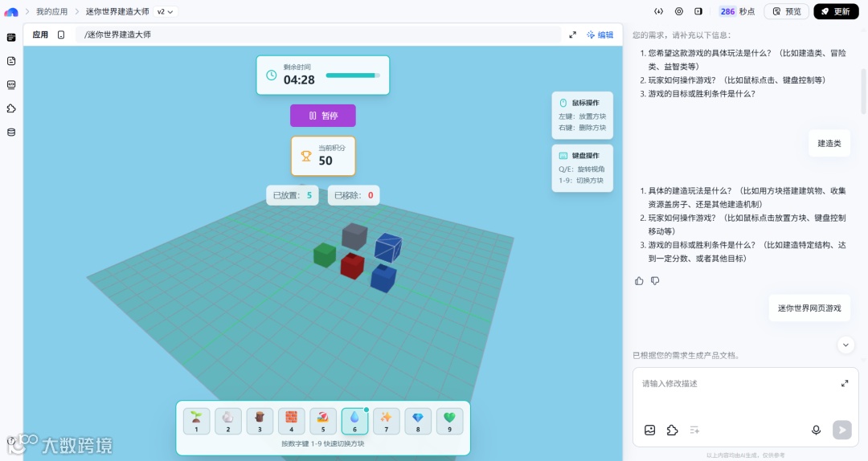Click the 迷你世界网页游戏 chat message bubble

tap(809, 308)
